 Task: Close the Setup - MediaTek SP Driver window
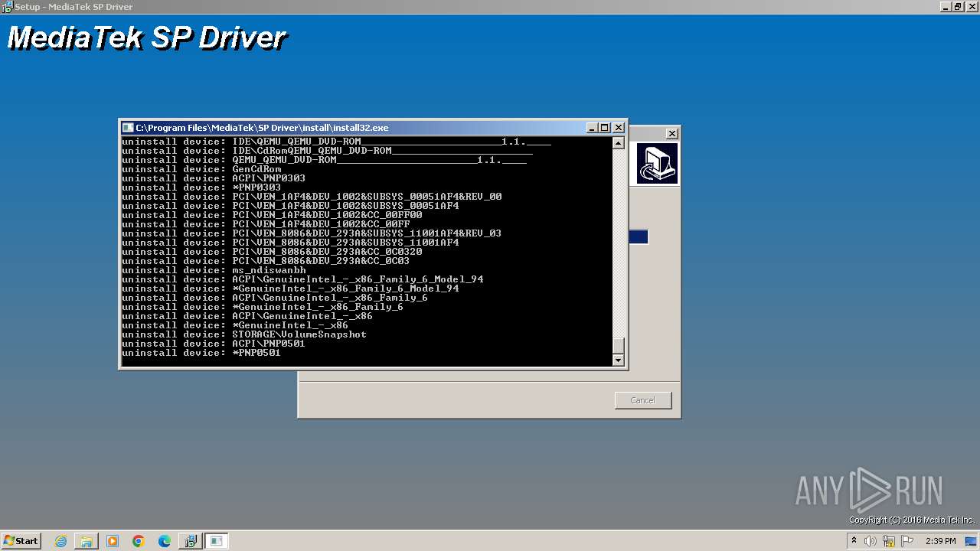(x=971, y=6)
